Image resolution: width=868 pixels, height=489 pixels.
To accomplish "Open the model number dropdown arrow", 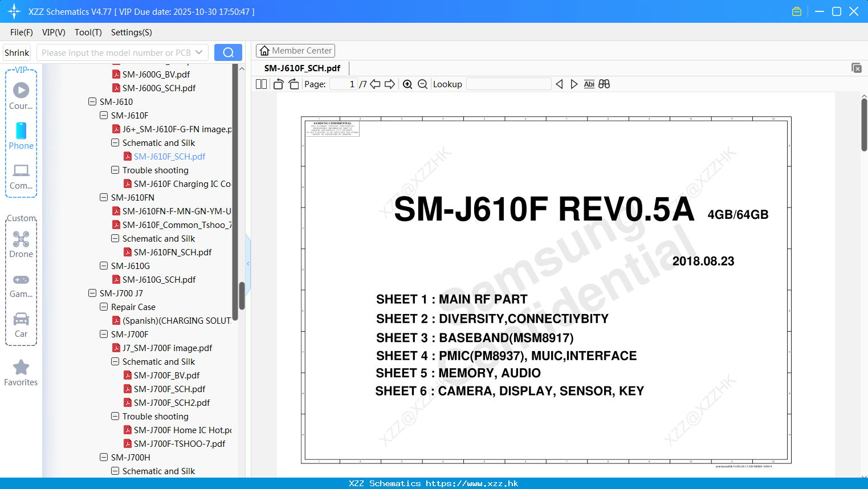I will [199, 52].
